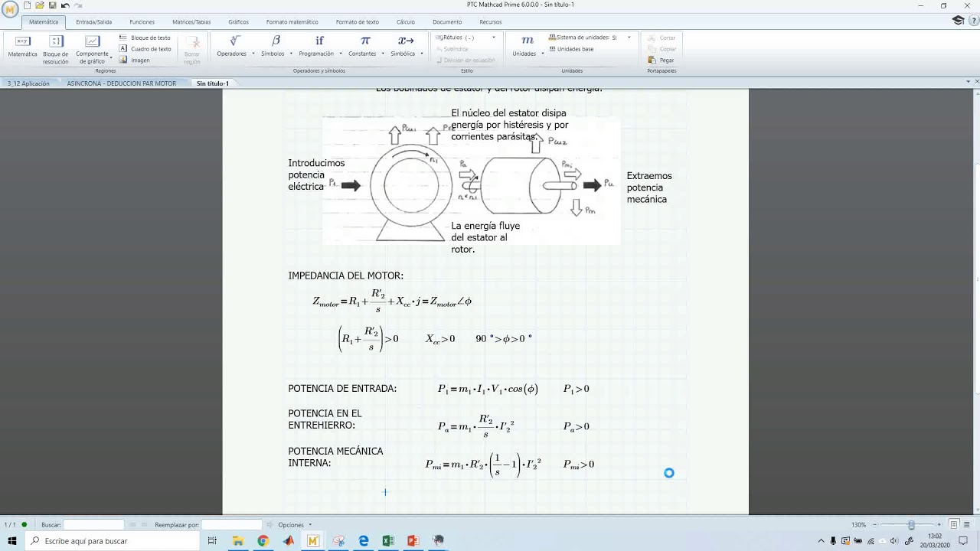The image size is (980, 551).
Task: Switch to Matrices/Tablas ribbon tab
Action: coord(191,22)
